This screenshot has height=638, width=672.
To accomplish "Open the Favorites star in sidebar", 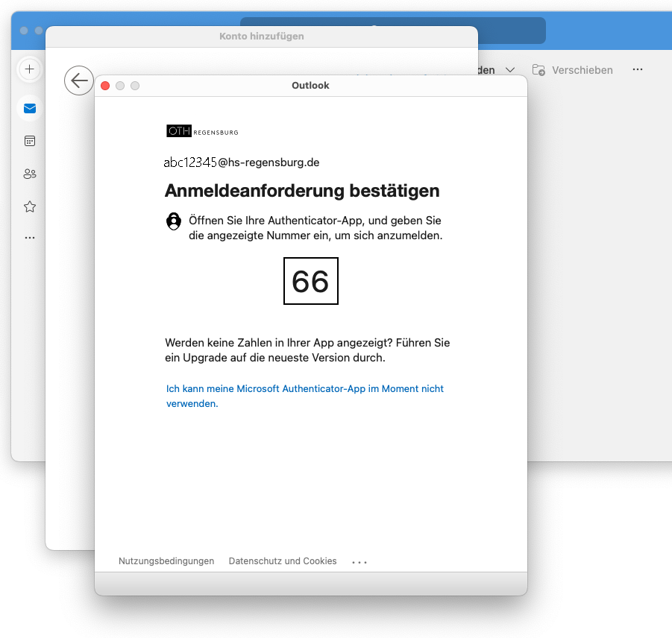I will click(x=30, y=207).
